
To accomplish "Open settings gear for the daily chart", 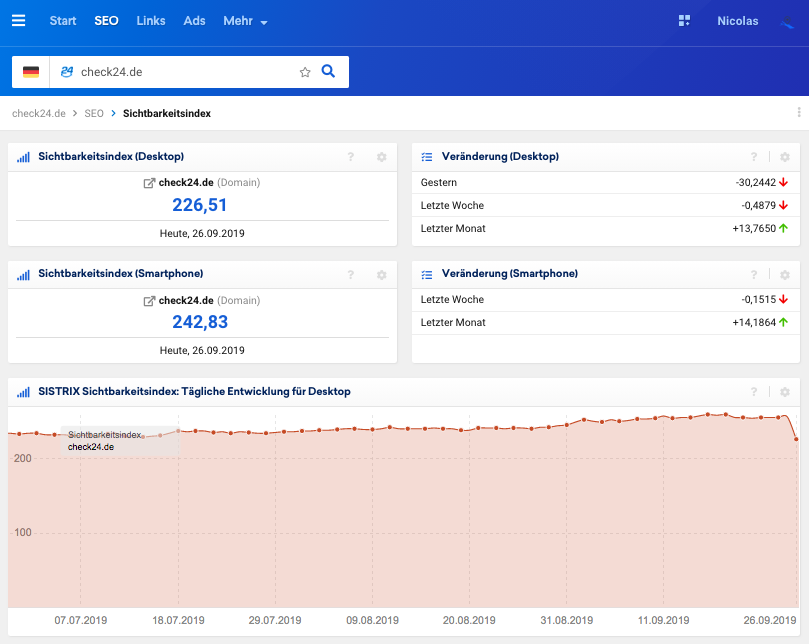I will pyautogui.click(x=785, y=392).
